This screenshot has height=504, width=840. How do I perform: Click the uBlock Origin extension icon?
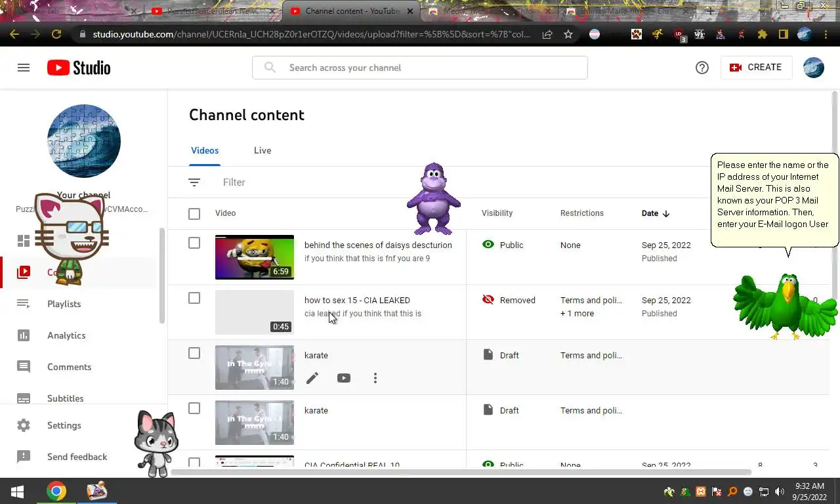[679, 35]
